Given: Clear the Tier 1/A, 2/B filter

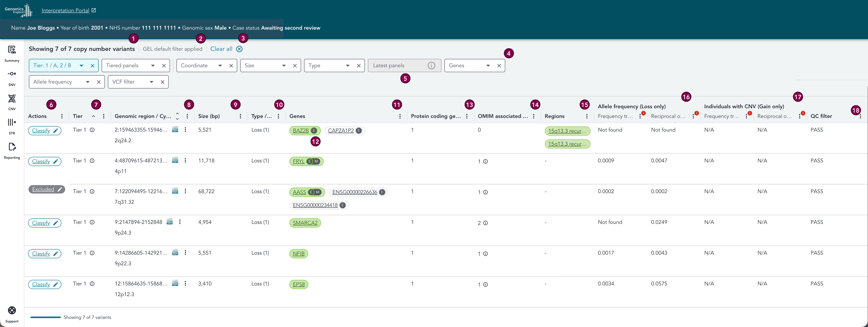Looking at the screenshot, I should point(92,66).
